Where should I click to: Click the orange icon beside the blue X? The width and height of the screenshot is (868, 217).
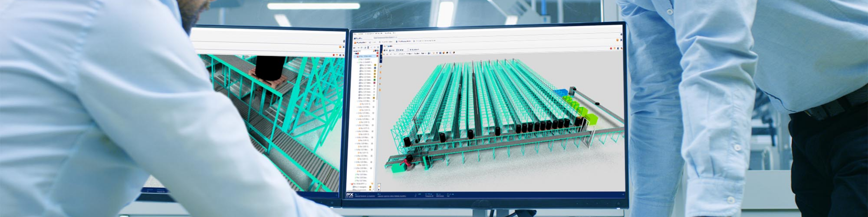coord(618,40)
